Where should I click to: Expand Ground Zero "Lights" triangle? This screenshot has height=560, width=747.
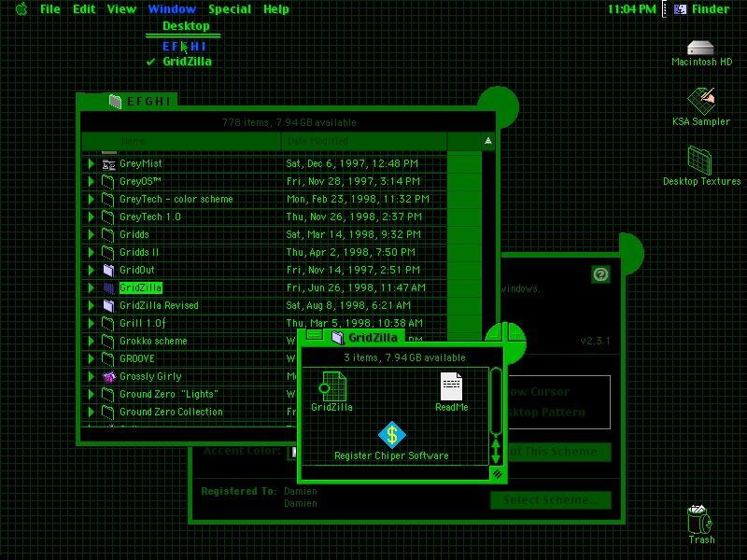coord(91,395)
